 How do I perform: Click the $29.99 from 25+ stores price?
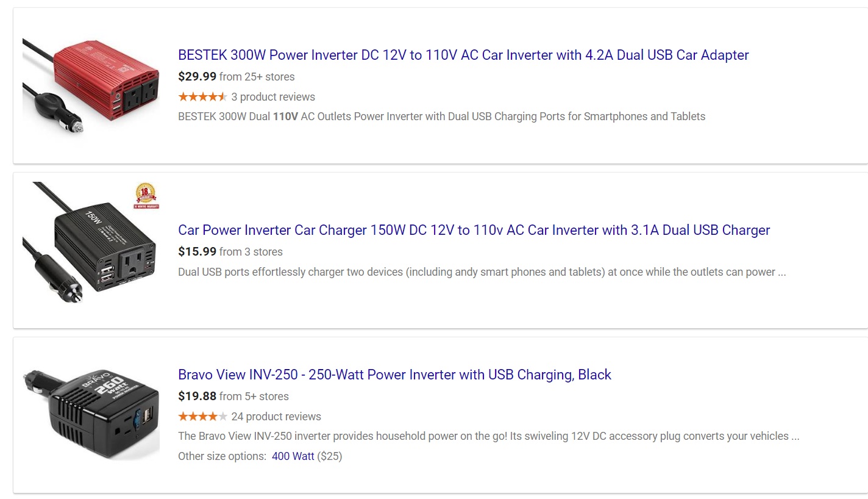point(237,77)
